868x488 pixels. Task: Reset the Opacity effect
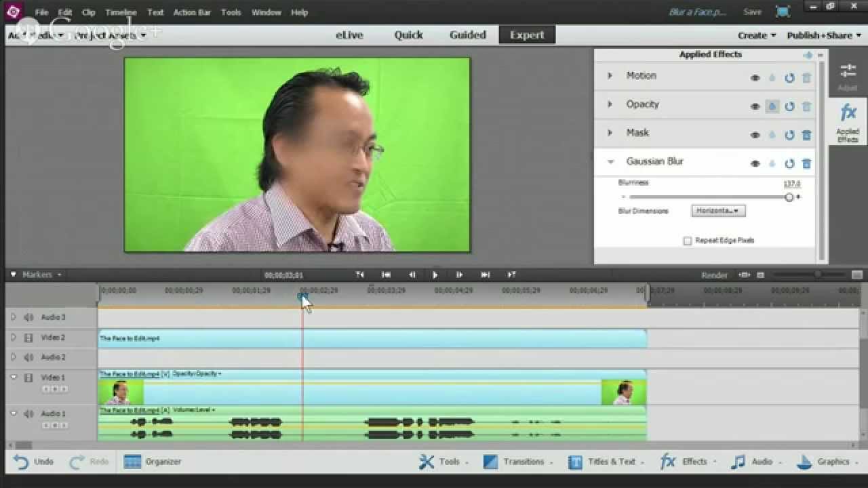click(x=789, y=106)
